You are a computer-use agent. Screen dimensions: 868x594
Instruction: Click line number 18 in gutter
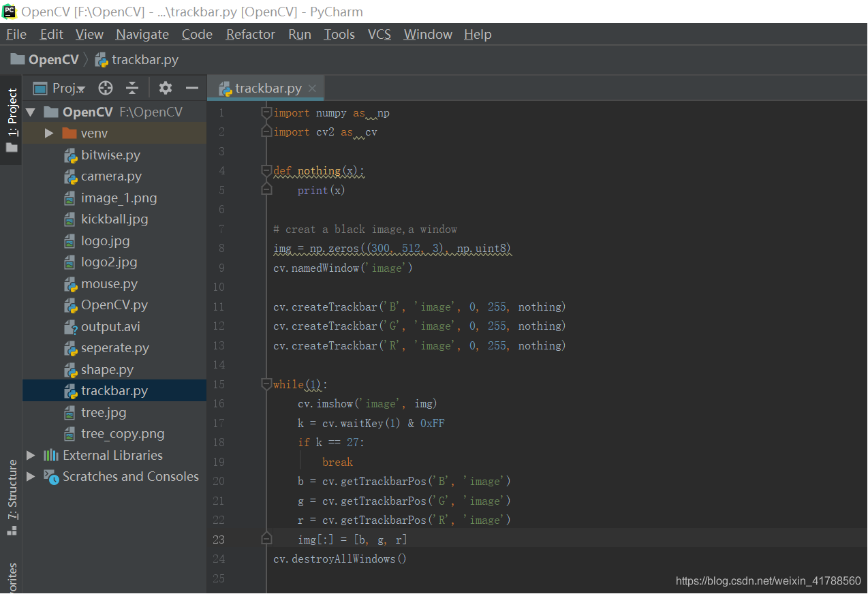[219, 442]
